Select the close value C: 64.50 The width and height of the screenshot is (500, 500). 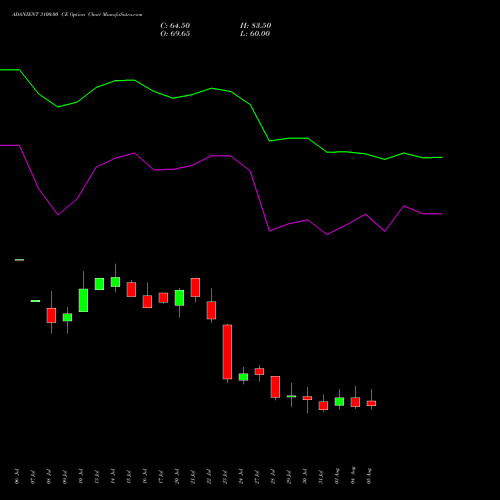[175, 26]
